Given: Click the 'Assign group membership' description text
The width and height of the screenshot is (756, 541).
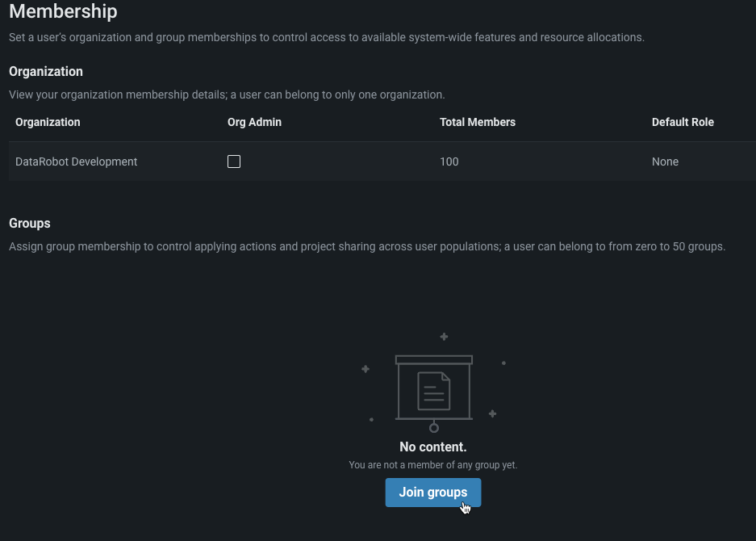Looking at the screenshot, I should tap(366, 246).
